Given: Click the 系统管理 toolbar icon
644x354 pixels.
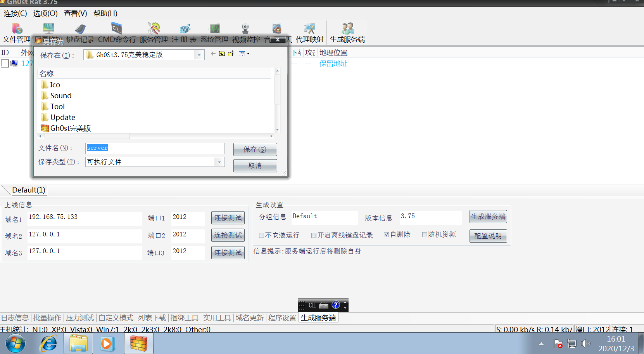Looking at the screenshot, I should [x=214, y=33].
